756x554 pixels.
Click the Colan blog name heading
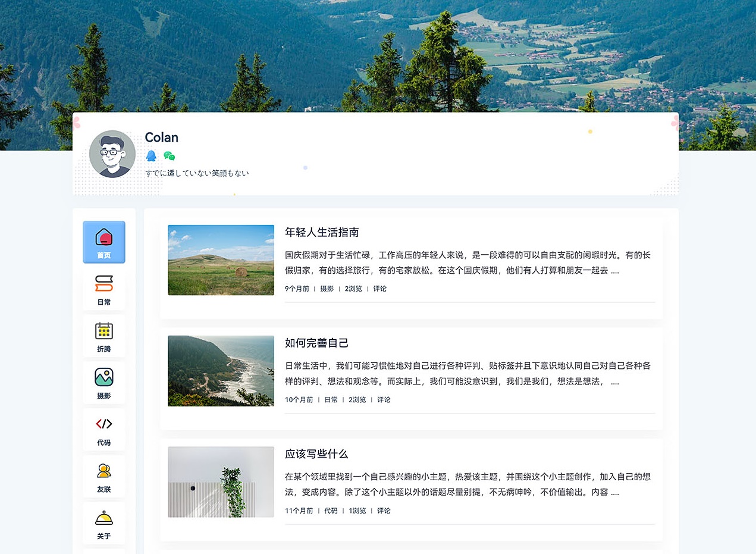(x=162, y=137)
